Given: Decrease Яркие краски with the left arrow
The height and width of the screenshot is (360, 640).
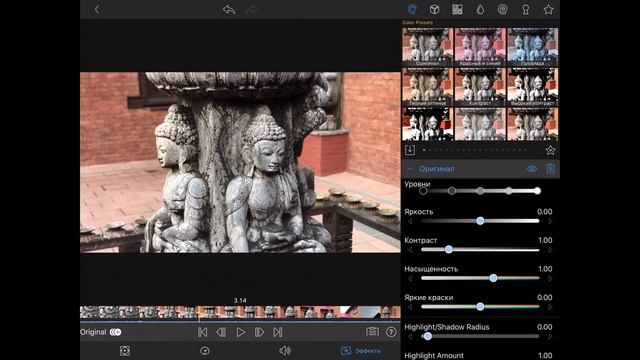Looking at the screenshot, I should click(x=410, y=307).
